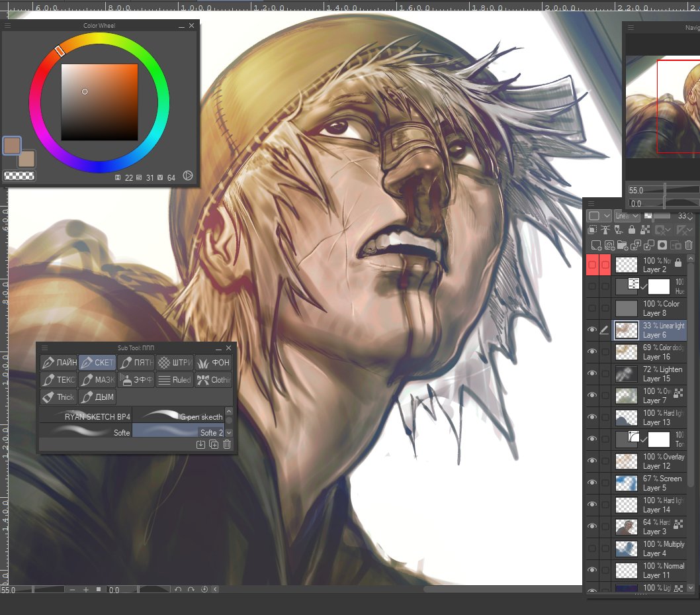Select the ЭФФ effects sub tool group
700x615 pixels.
[x=136, y=379]
